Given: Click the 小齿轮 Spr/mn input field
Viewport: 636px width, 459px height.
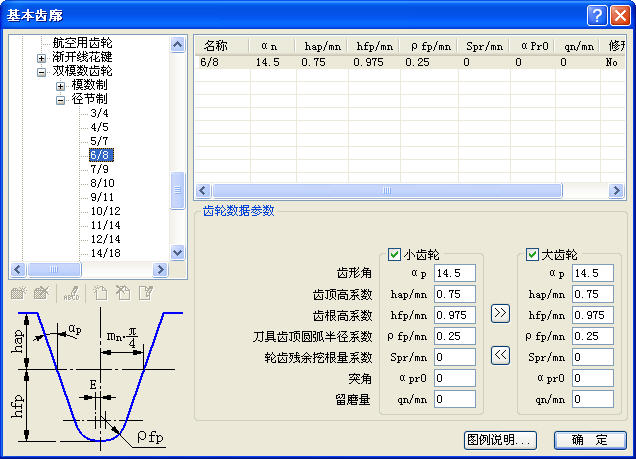Looking at the screenshot, I should 455,358.
